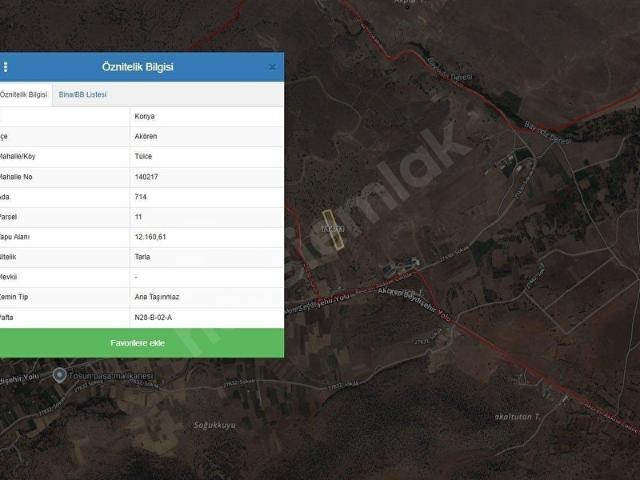Click the Zemin Tip row label
Image resolution: width=640 pixels, height=480 pixels.
[13, 297]
